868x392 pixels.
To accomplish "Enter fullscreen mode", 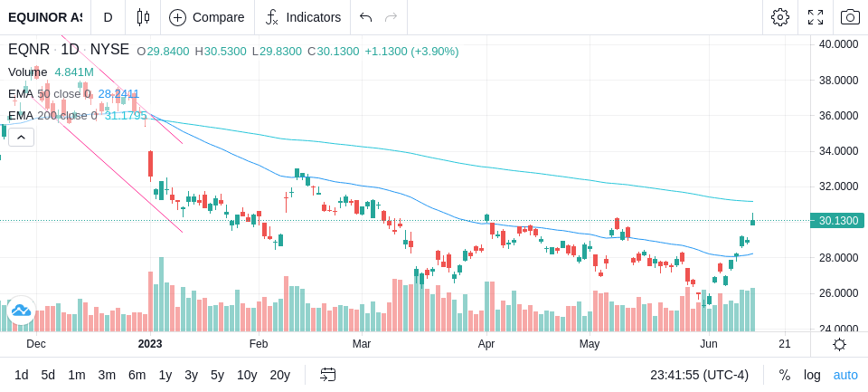I will pos(816,17).
